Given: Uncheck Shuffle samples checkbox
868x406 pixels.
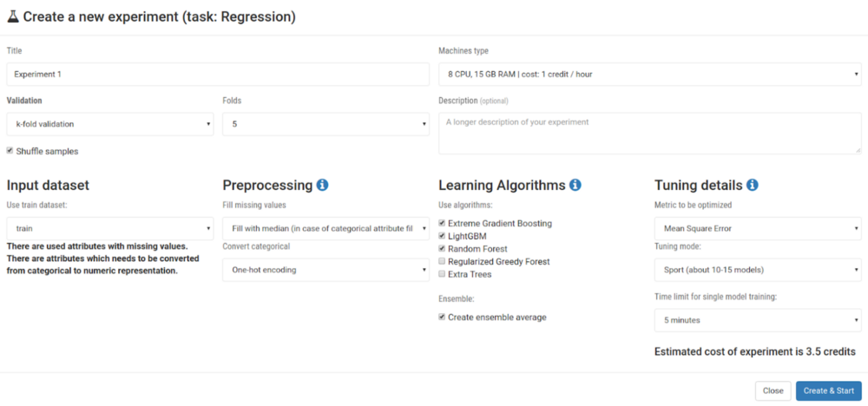Looking at the screenshot, I should point(10,150).
